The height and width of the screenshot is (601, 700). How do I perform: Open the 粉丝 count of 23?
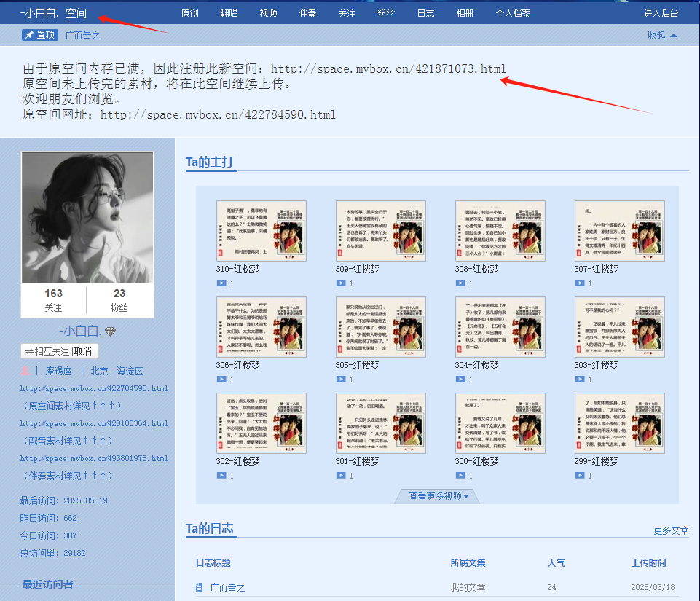click(x=119, y=300)
